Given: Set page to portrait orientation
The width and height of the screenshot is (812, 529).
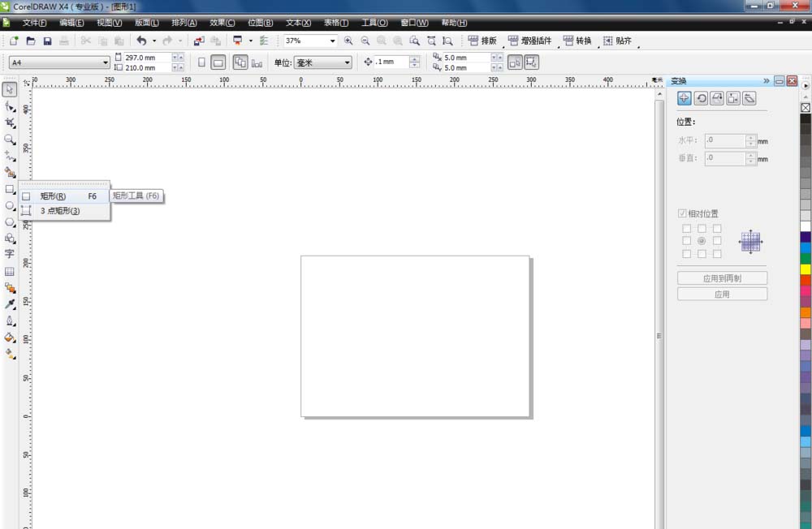Looking at the screenshot, I should 201,62.
